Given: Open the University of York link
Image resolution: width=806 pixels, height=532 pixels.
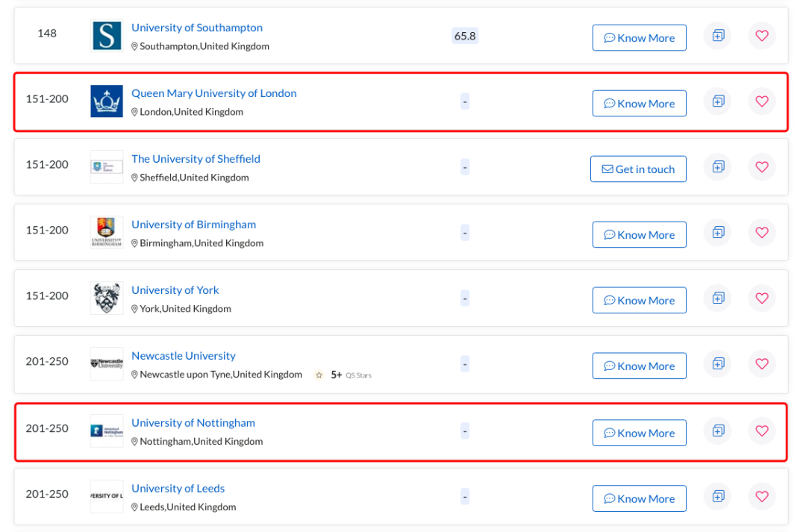Looking at the screenshot, I should tap(175, 290).
